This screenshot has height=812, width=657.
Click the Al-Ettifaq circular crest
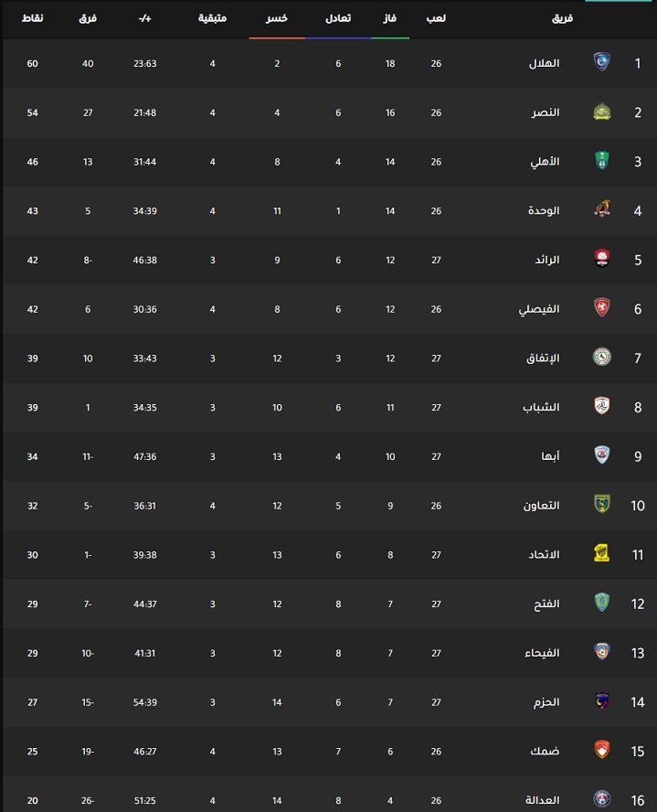[x=601, y=357]
